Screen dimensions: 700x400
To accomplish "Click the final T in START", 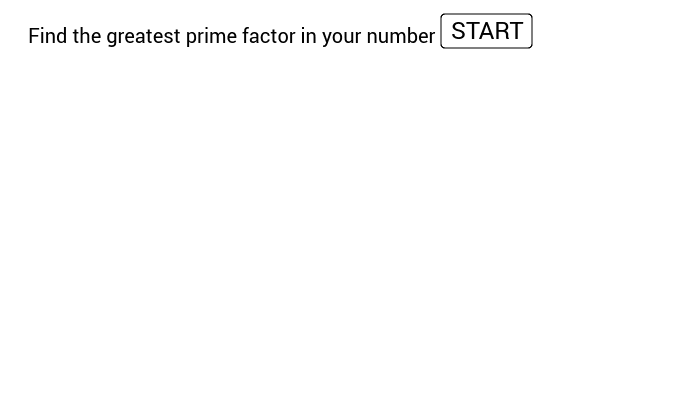I will coord(516,31).
